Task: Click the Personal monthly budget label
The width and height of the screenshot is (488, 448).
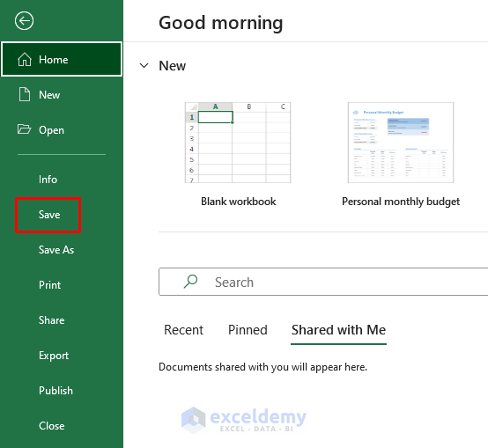Action: [401, 202]
